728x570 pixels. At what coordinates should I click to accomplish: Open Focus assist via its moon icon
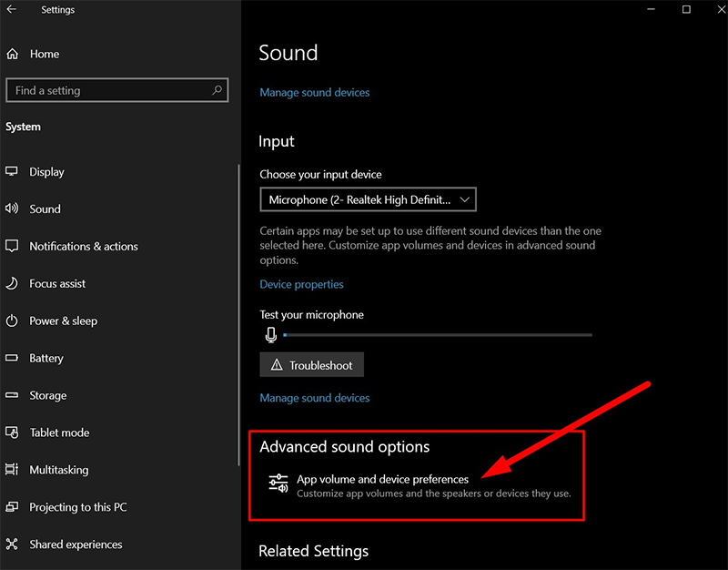(12, 283)
